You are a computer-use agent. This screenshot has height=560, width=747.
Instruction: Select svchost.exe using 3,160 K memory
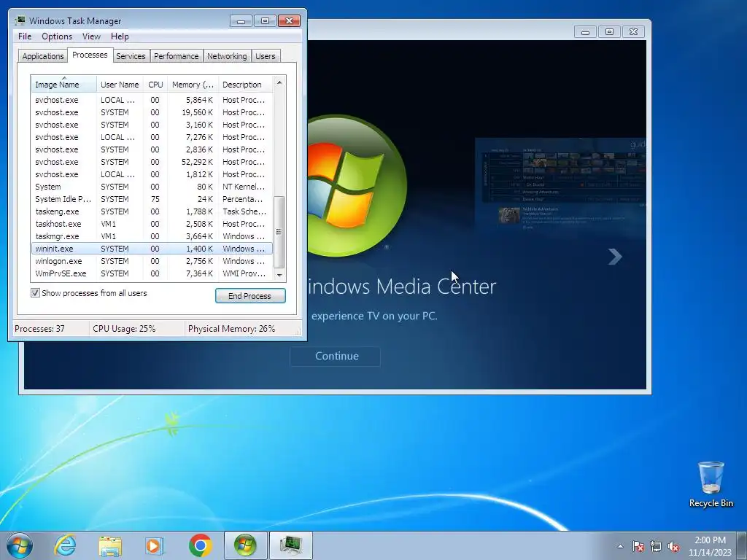(152, 125)
